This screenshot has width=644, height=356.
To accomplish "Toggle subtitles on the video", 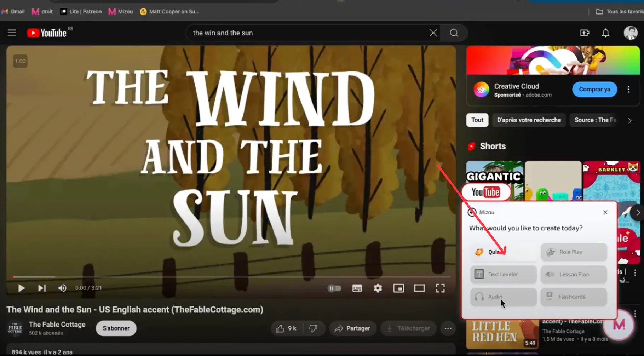I will pos(357,288).
